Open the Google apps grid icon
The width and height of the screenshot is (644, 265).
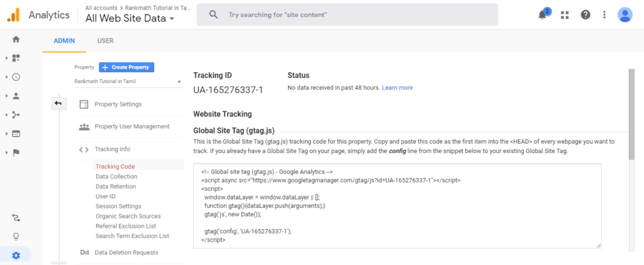coord(565,14)
